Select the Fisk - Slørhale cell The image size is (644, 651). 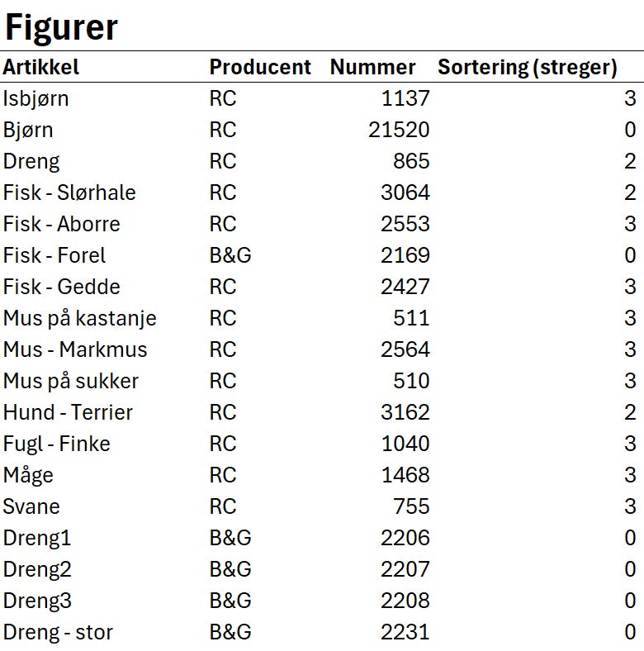pos(69,192)
